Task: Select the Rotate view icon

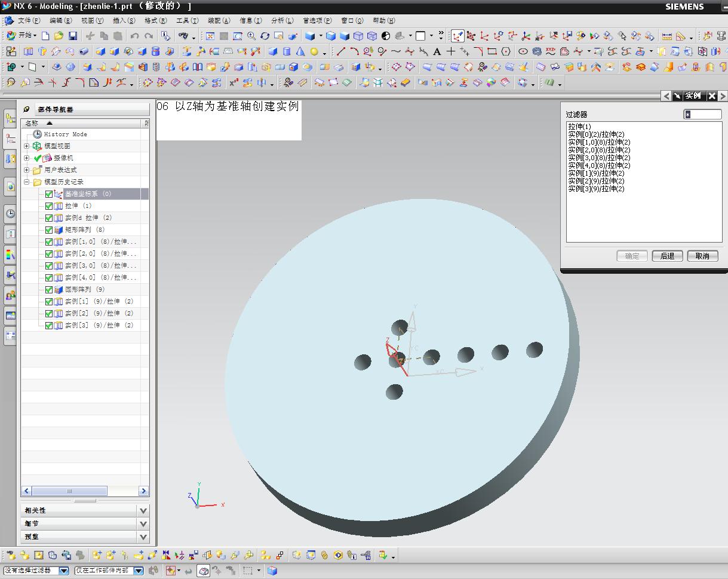Action: coord(265,36)
